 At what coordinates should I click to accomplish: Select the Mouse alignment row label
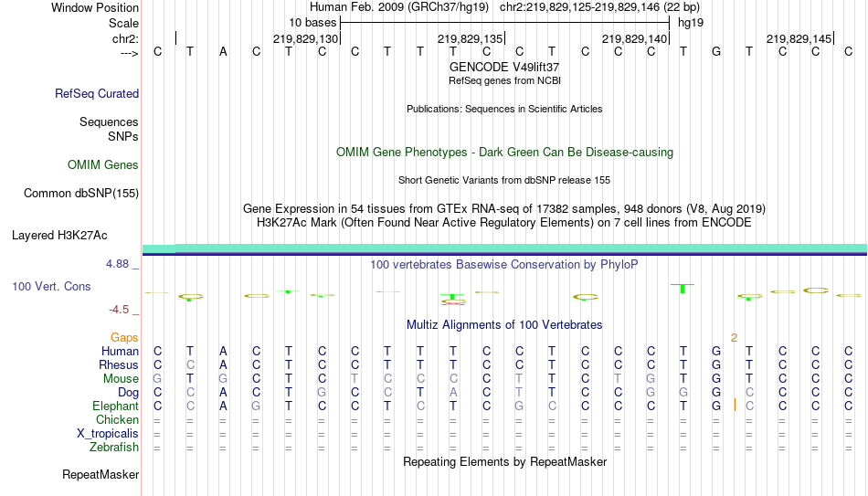click(121, 379)
